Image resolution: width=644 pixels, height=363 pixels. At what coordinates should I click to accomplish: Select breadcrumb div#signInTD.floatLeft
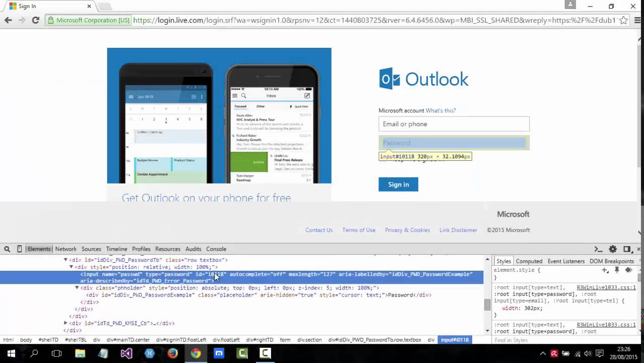181,340
